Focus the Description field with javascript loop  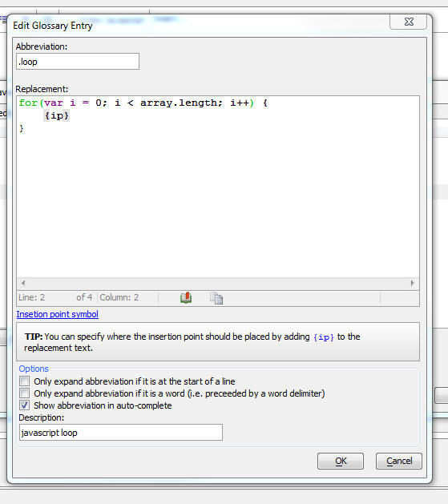(x=121, y=433)
